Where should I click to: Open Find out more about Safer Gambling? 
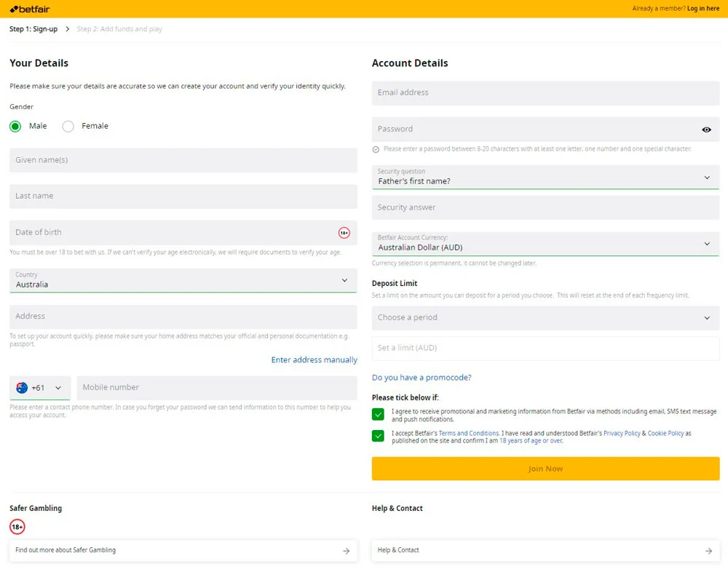tap(183, 551)
